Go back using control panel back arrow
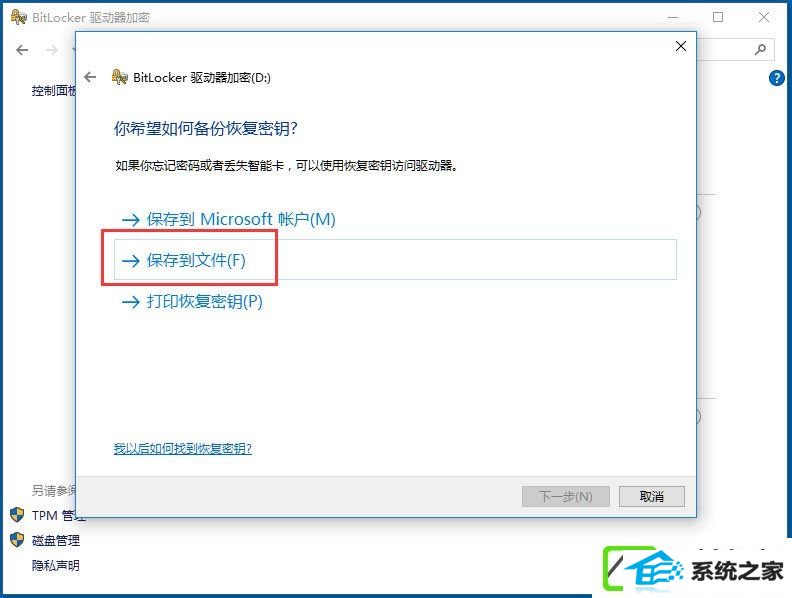The image size is (792, 598). click(22, 50)
